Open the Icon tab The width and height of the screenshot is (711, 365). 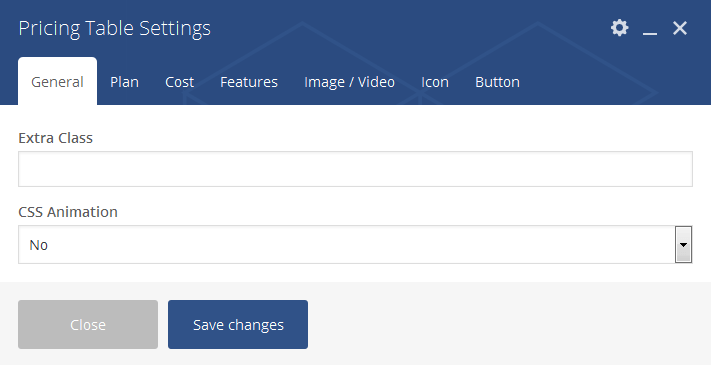[x=435, y=82]
